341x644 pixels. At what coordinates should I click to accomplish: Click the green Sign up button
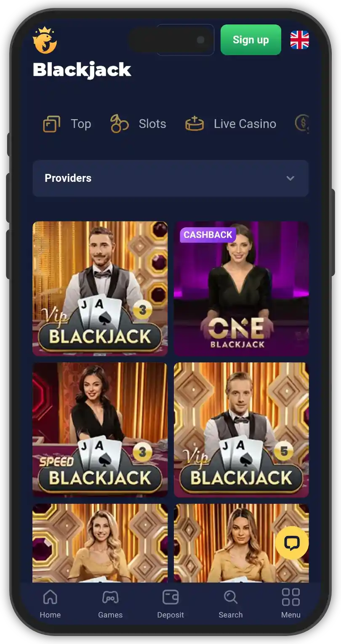tap(251, 40)
